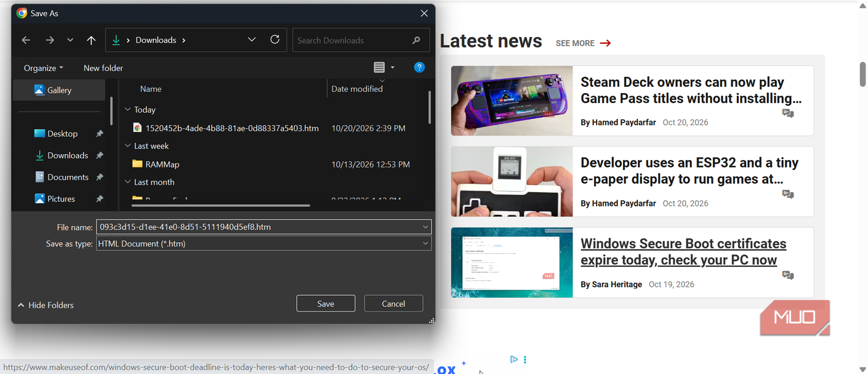Click the Back arrow in Save As dialog
The height and width of the screenshot is (374, 868).
pos(26,40)
